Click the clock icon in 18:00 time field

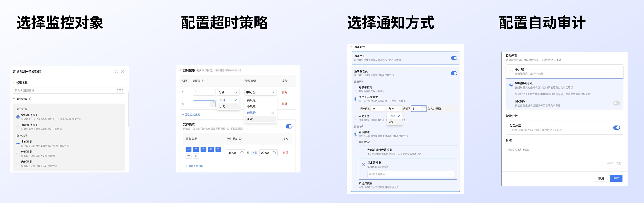(242, 153)
